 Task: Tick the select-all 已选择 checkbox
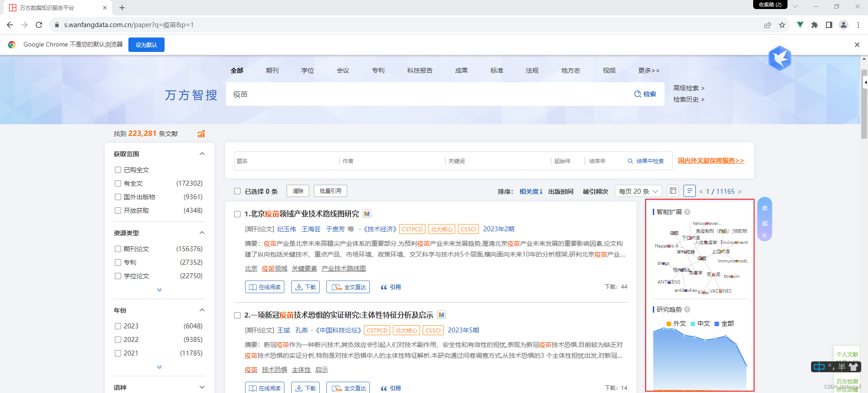click(237, 191)
